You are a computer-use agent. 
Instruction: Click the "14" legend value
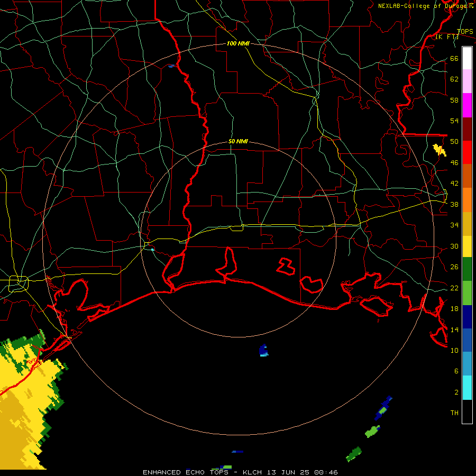(x=454, y=329)
